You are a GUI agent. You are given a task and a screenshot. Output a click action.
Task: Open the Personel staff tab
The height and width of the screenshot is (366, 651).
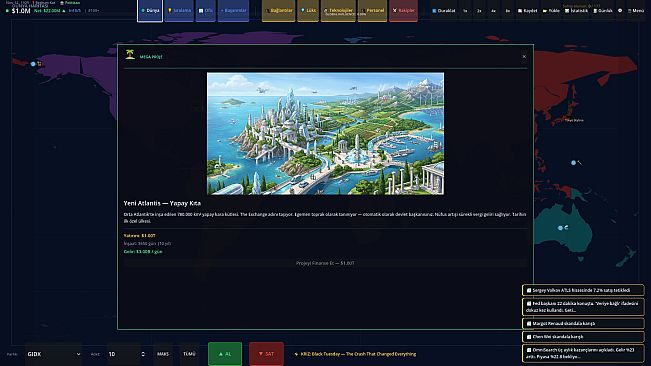pyautogui.click(x=372, y=10)
